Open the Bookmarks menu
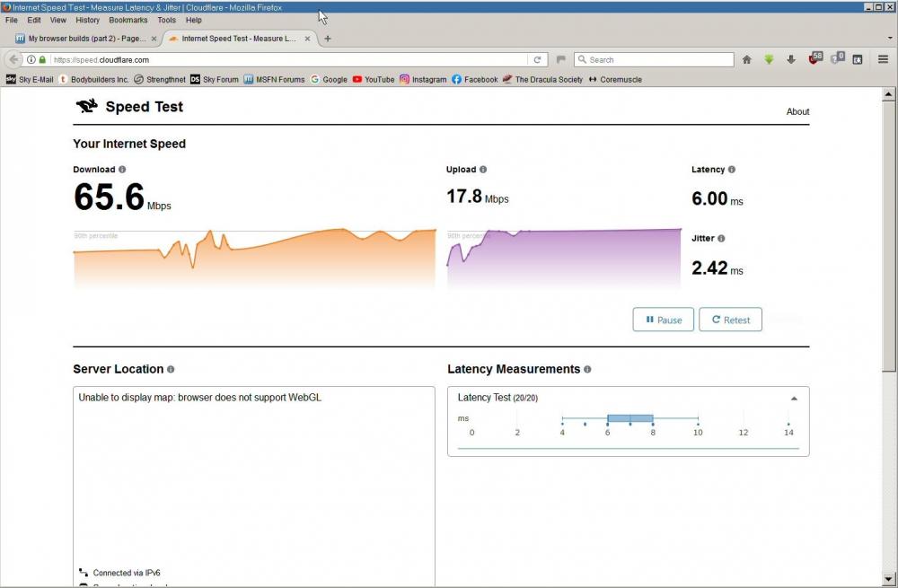Screen dimensions: 898x588 click(x=128, y=20)
